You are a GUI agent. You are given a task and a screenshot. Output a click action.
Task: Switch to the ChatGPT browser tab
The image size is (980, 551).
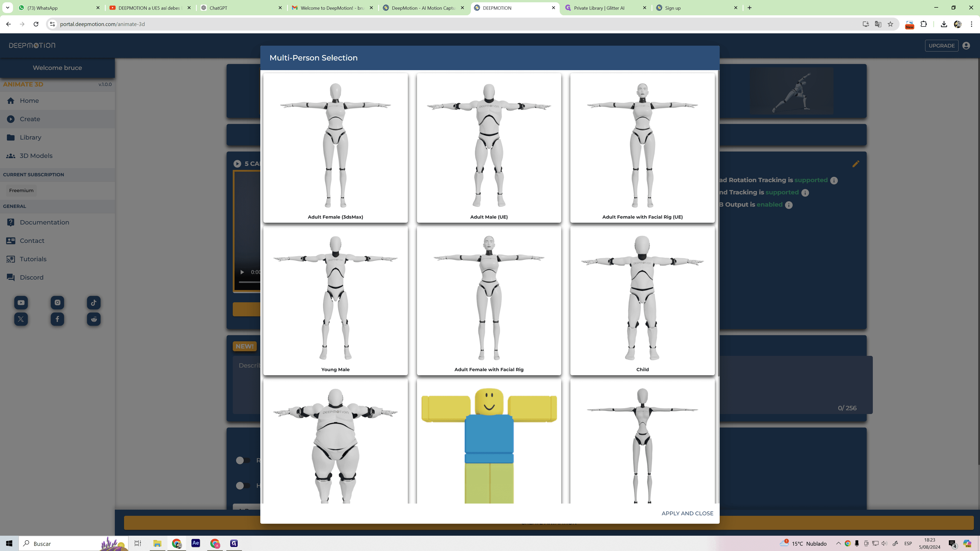click(x=242, y=8)
